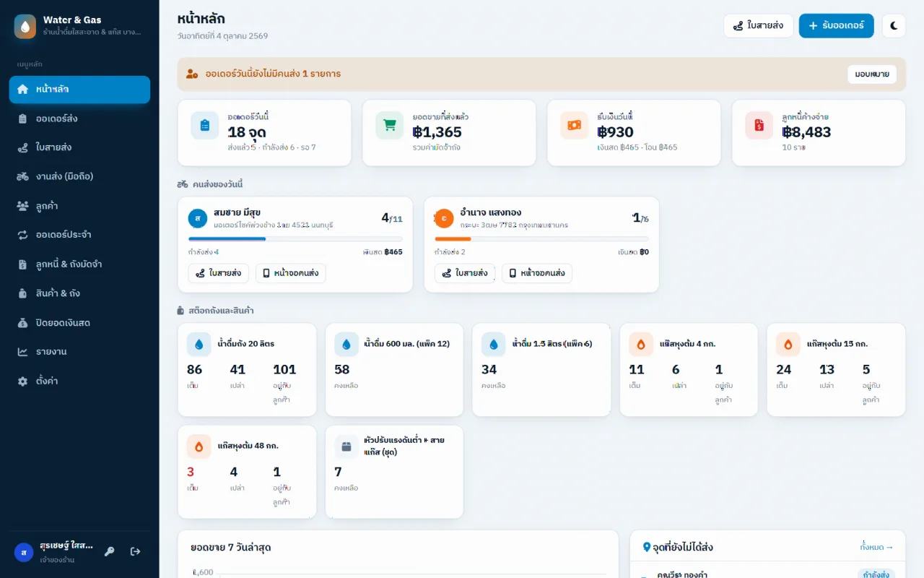The width and height of the screenshot is (924, 578).
Task: Open ตั้งค่า settings in the sidebar
Action: tap(79, 381)
